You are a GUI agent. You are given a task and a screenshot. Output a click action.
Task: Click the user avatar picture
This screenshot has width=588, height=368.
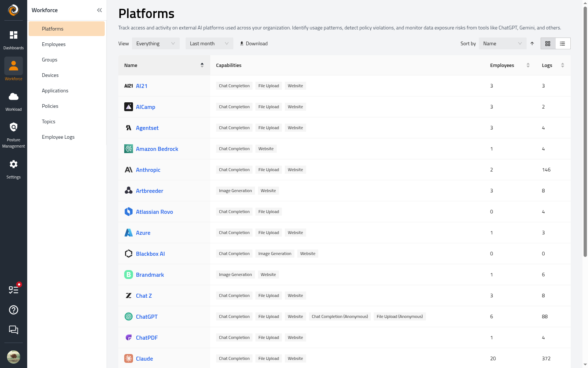click(x=14, y=357)
